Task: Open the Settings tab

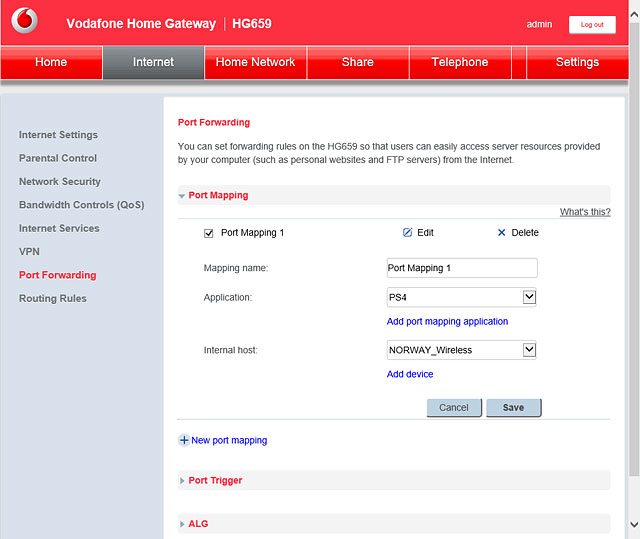Action: pos(578,62)
